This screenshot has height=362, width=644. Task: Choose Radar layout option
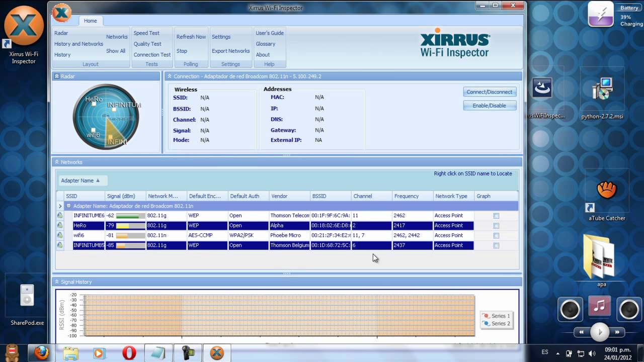click(x=61, y=33)
